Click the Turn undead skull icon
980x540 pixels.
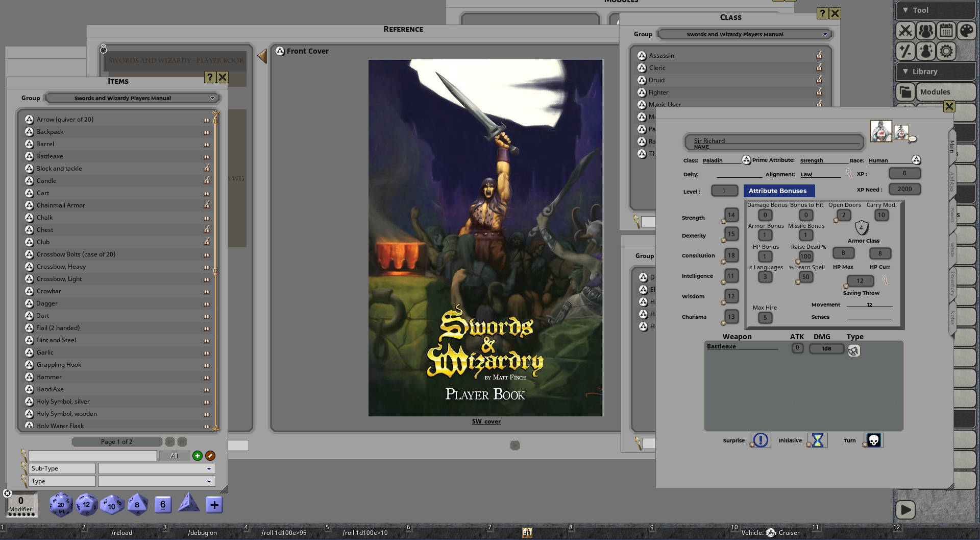point(873,440)
